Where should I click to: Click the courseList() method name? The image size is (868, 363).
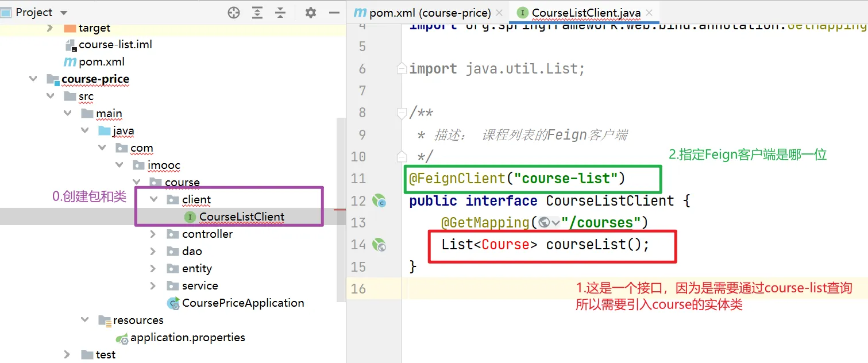pos(585,245)
